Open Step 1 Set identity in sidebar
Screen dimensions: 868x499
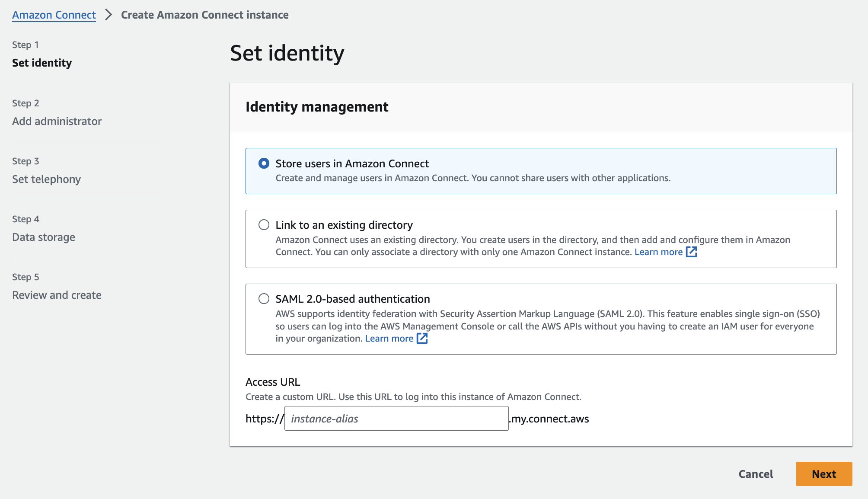point(42,63)
